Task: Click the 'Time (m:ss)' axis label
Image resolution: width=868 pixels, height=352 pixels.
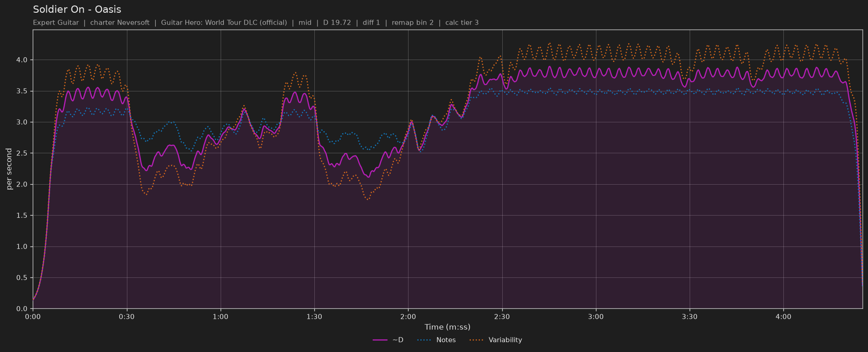Action: (448, 327)
